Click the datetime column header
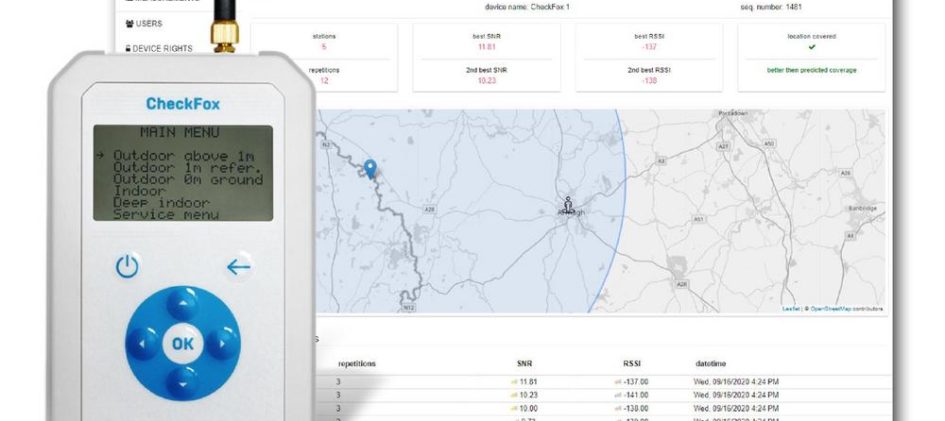This screenshot has width=945, height=421. pos(711,364)
